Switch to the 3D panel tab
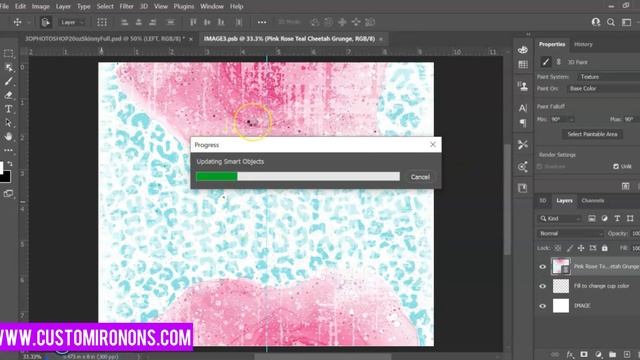 [543, 200]
